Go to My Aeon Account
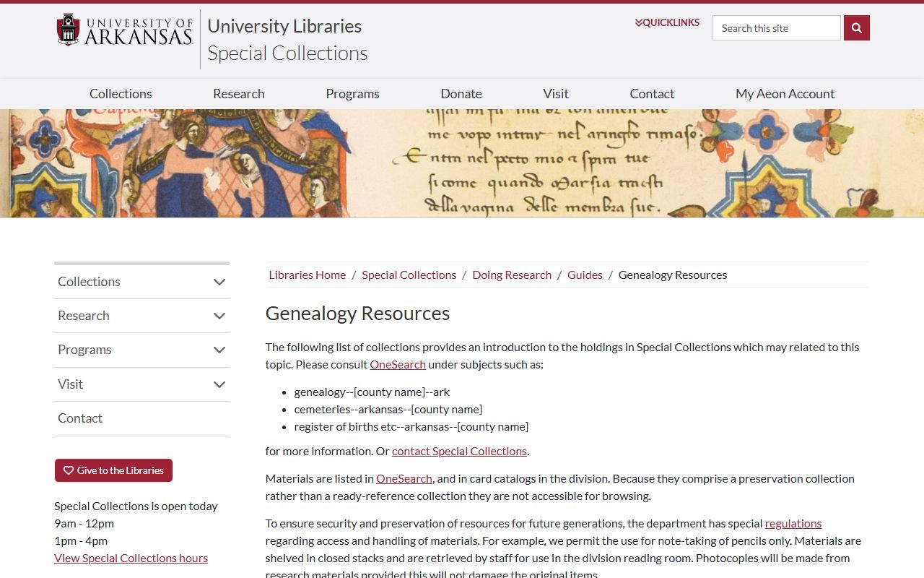This screenshot has height=578, width=924. point(785,93)
